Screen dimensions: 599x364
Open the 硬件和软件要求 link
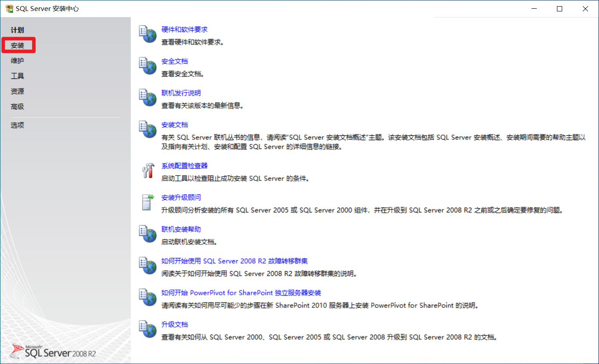click(x=184, y=30)
